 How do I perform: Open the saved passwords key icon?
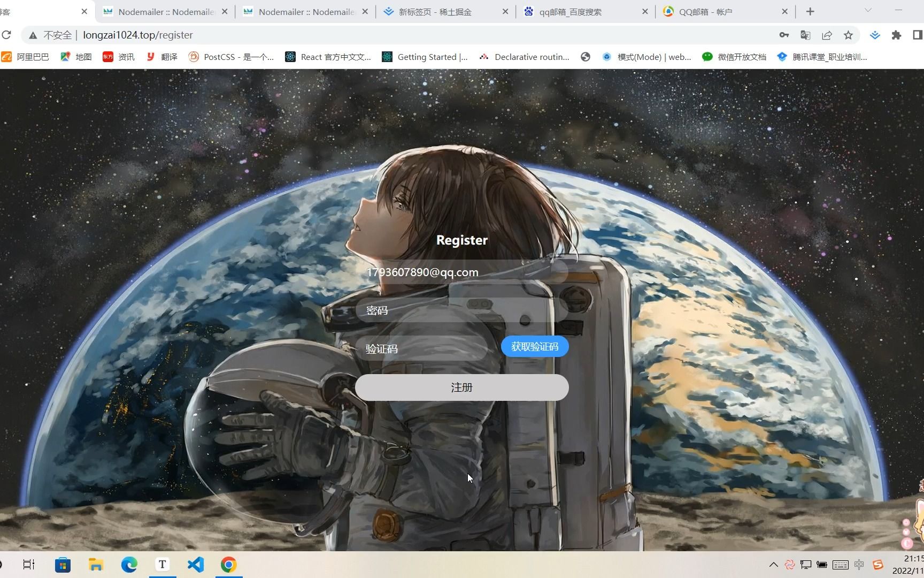(784, 35)
